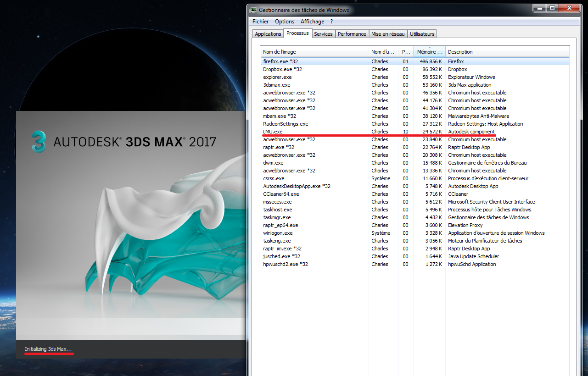588x376 pixels.
Task: Click the Elevation Proxy description
Action: [x=465, y=225]
